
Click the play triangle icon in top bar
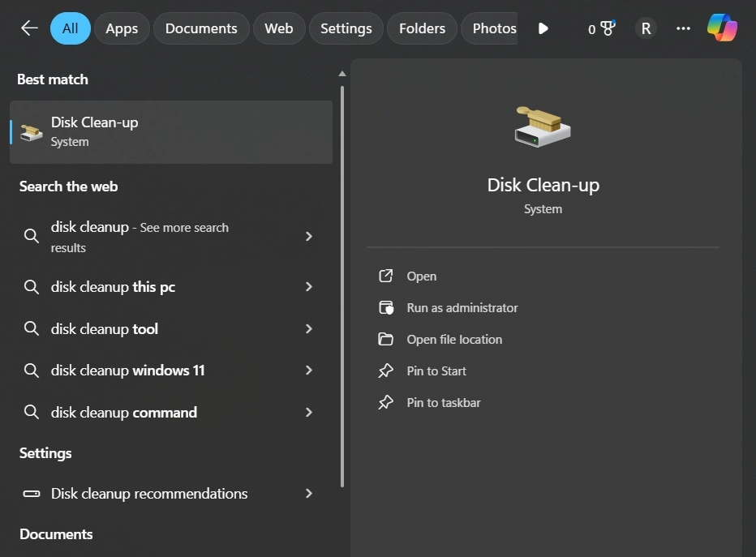tap(542, 28)
